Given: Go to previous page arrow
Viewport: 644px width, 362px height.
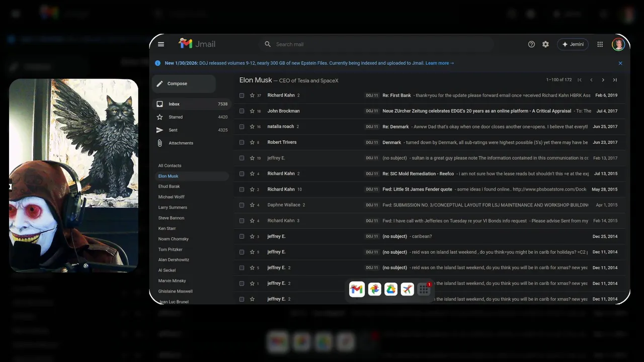Looking at the screenshot, I should 591,80.
